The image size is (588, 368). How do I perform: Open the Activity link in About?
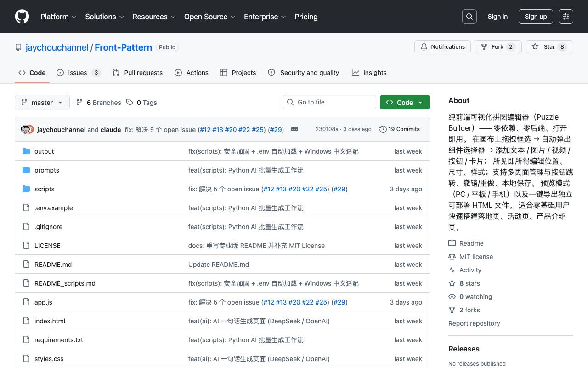tap(465, 270)
